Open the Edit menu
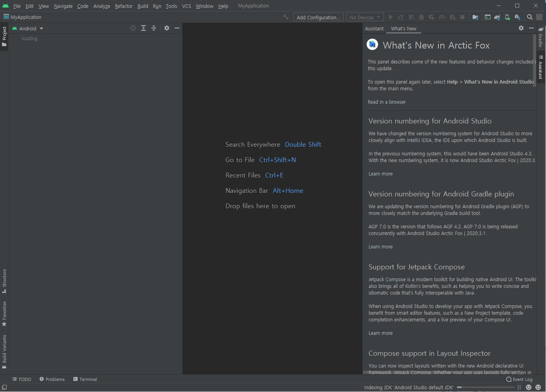 (30, 6)
